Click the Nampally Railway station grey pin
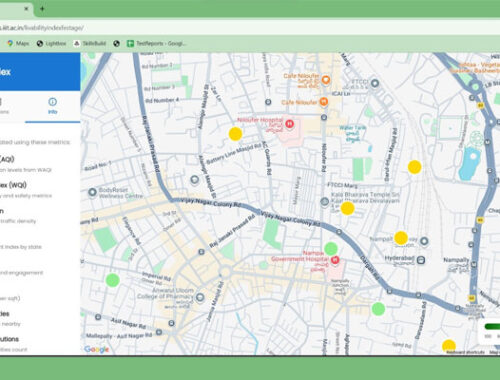Image resolution: width=500 pixels, height=380 pixels. pyautogui.click(x=424, y=241)
